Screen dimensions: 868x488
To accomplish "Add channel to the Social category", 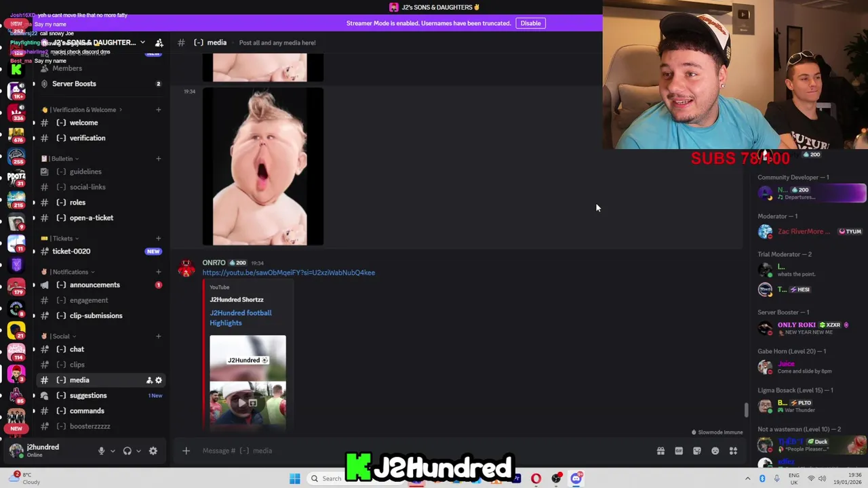I will pos(158,336).
